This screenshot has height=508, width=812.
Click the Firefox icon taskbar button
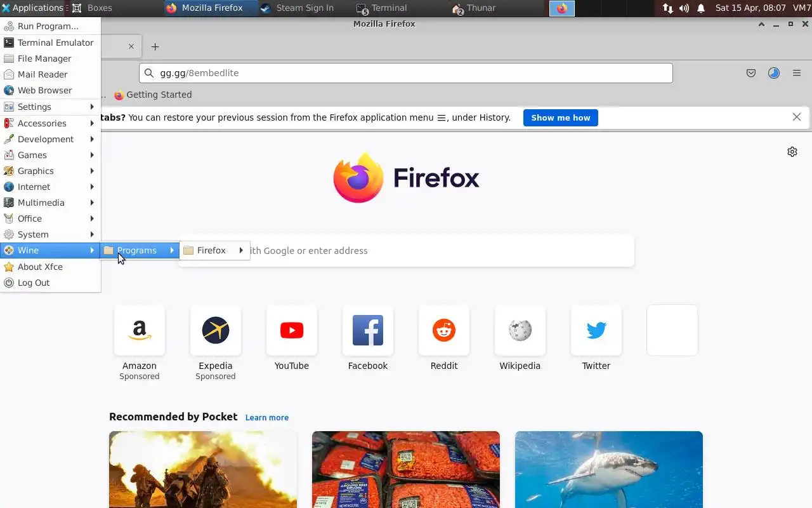pos(562,8)
